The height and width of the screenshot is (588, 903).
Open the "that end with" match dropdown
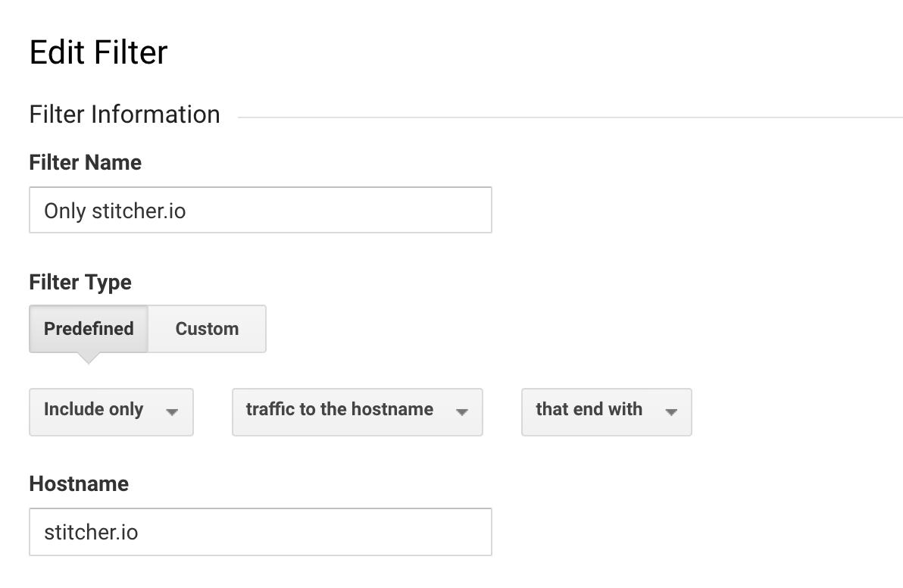[x=606, y=411]
